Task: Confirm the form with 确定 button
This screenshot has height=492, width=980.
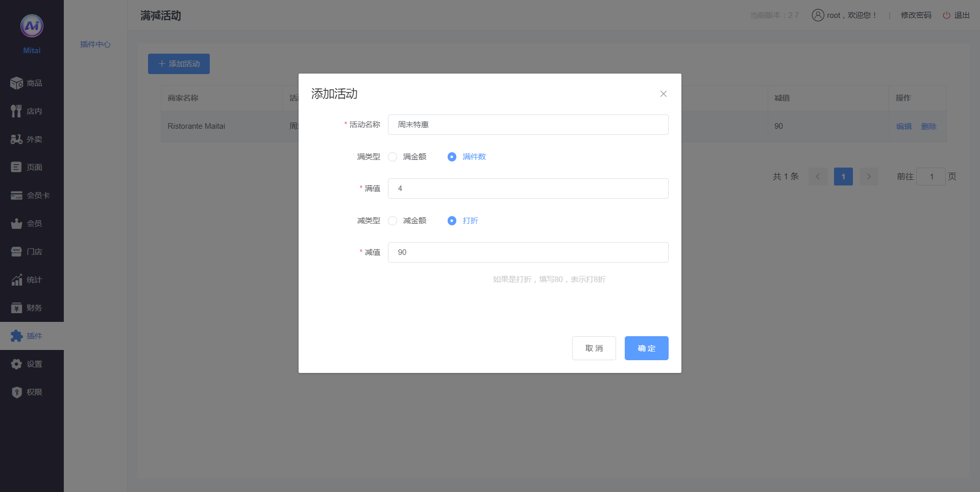Action: [646, 348]
